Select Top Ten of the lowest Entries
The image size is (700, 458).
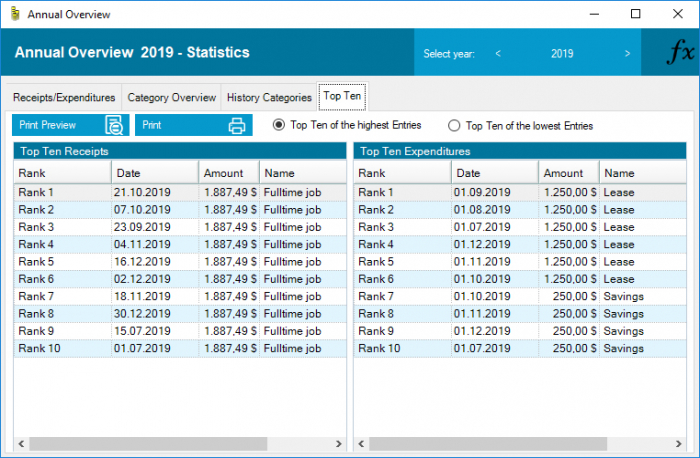[x=454, y=126]
